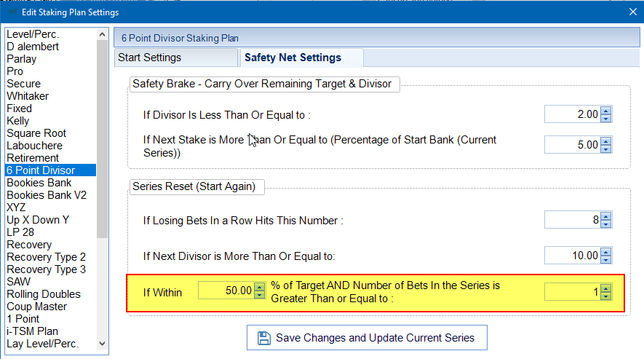
Task: Decrease Number of Bets in Series value
Action: point(605,296)
